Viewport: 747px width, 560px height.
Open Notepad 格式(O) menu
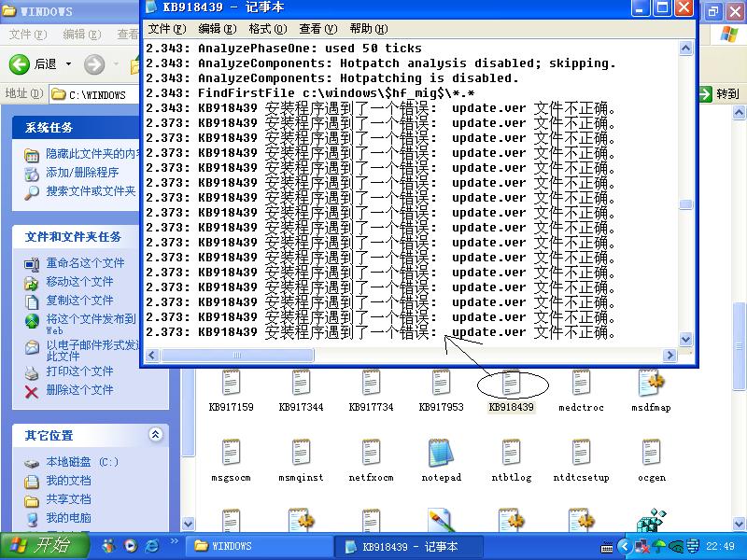(268, 29)
